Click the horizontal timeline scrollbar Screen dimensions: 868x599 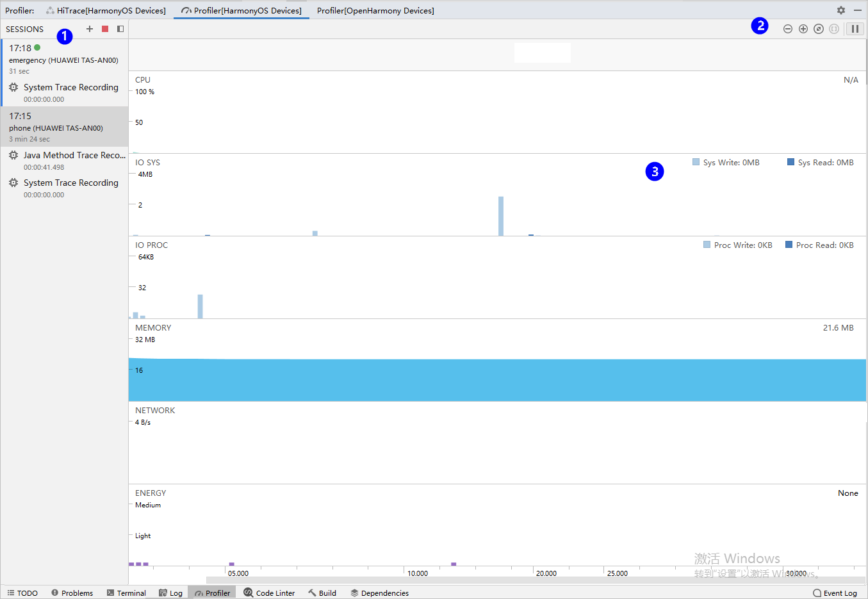point(535,580)
